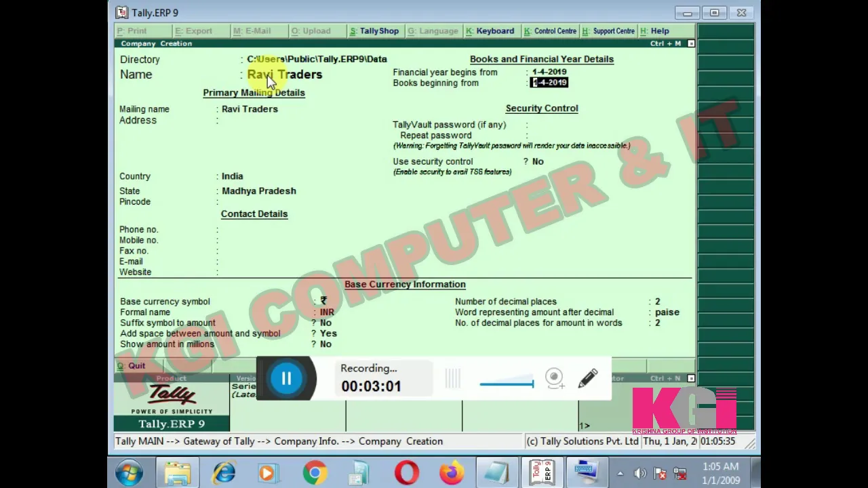Edit the Formal name value INR
868x488 pixels.
pyautogui.click(x=327, y=312)
